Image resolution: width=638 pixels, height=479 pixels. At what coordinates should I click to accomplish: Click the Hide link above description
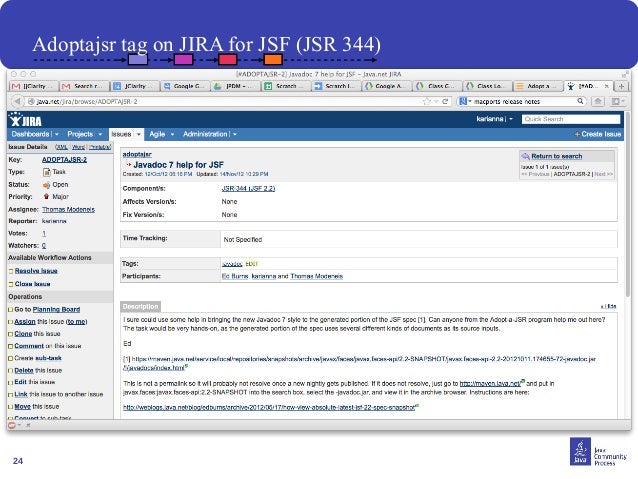[609, 306]
